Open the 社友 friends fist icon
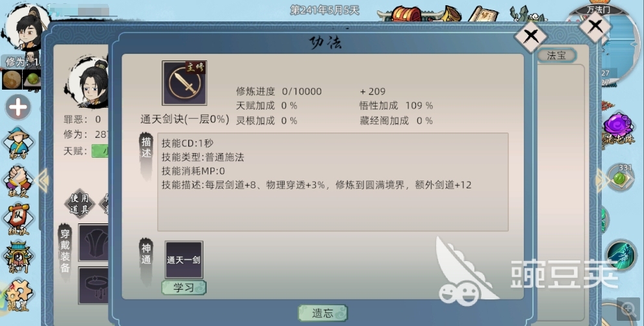Screen dimensions: 644x326 (18, 181)
